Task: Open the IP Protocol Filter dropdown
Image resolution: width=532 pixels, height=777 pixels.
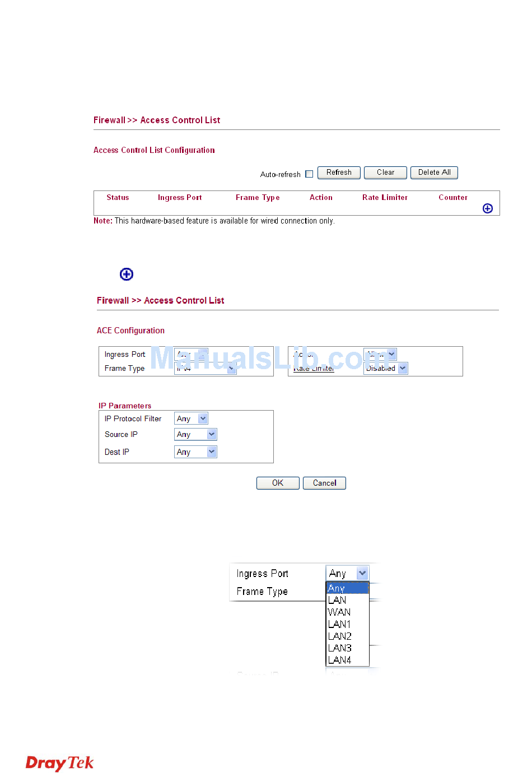Action: click(191, 418)
